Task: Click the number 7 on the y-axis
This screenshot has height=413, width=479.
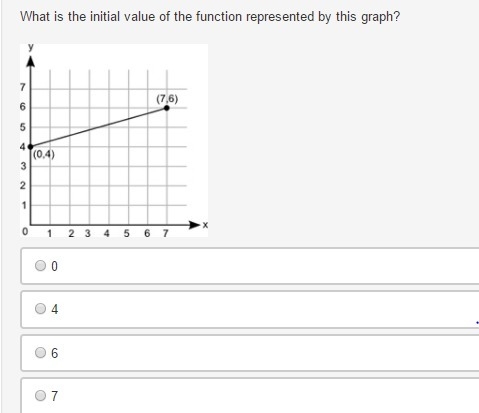Action: point(22,87)
